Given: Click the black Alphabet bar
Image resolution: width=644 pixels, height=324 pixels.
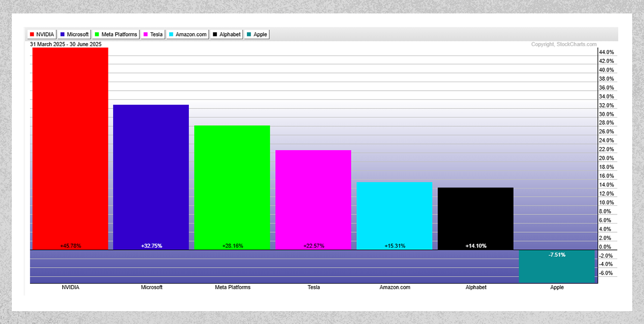Looking at the screenshot, I should (x=475, y=219).
